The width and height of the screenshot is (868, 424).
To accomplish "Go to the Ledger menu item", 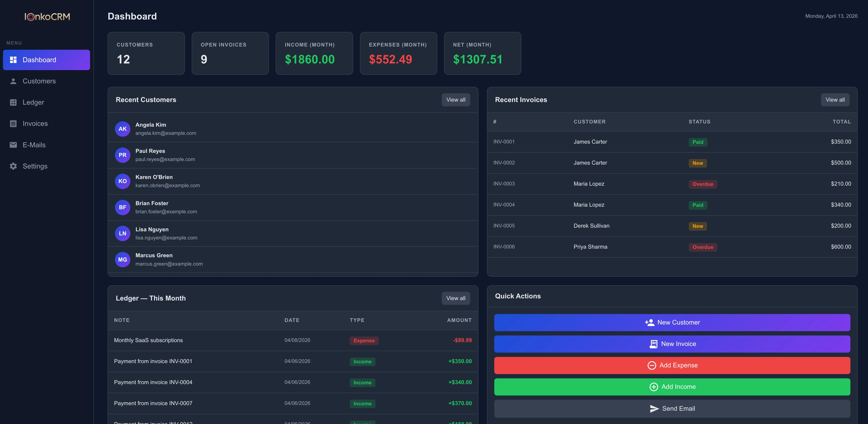I will coord(47,102).
